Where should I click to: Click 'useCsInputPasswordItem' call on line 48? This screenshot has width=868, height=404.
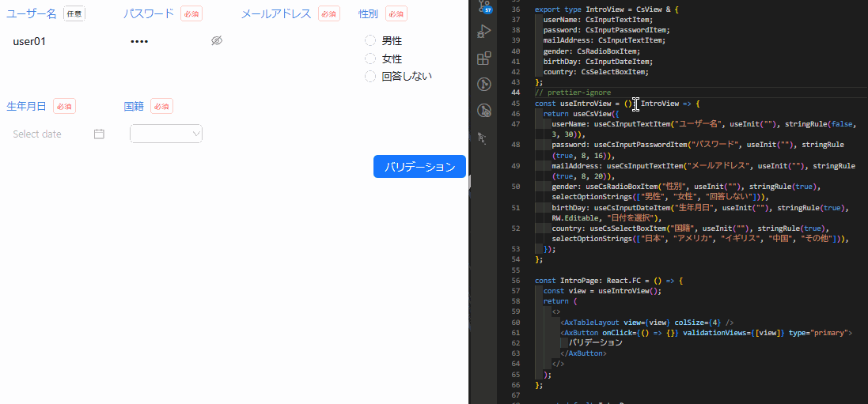[639, 145]
